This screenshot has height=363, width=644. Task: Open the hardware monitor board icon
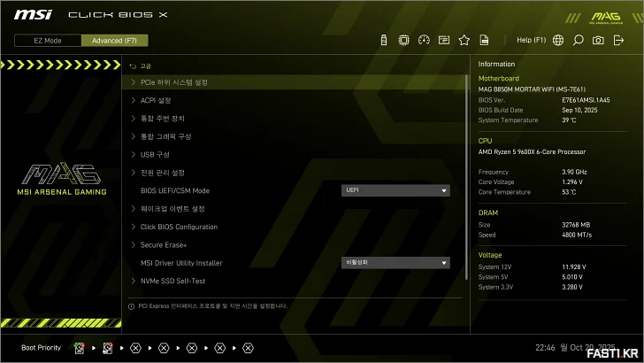coord(444,41)
